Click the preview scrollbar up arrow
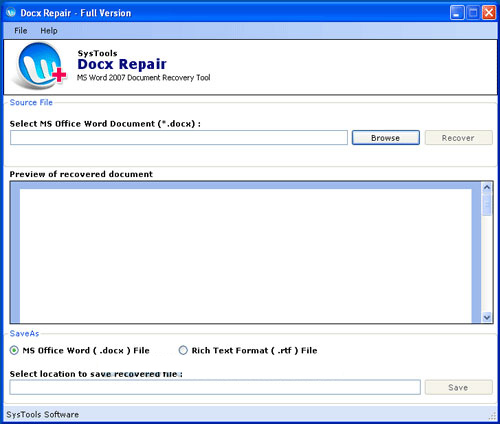This screenshot has width=500, height=424. [x=487, y=187]
